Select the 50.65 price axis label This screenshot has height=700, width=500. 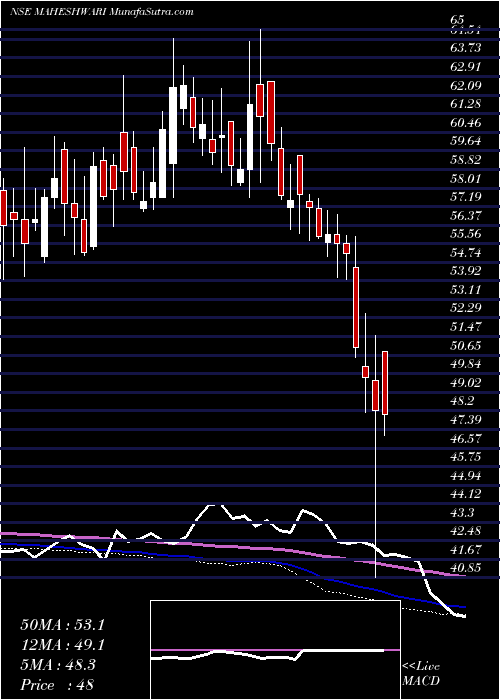pos(466,346)
